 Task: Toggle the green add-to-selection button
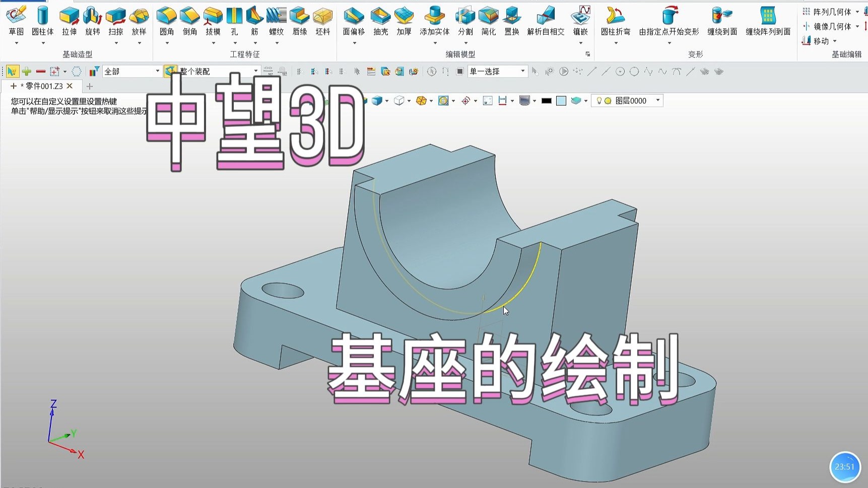(x=27, y=72)
